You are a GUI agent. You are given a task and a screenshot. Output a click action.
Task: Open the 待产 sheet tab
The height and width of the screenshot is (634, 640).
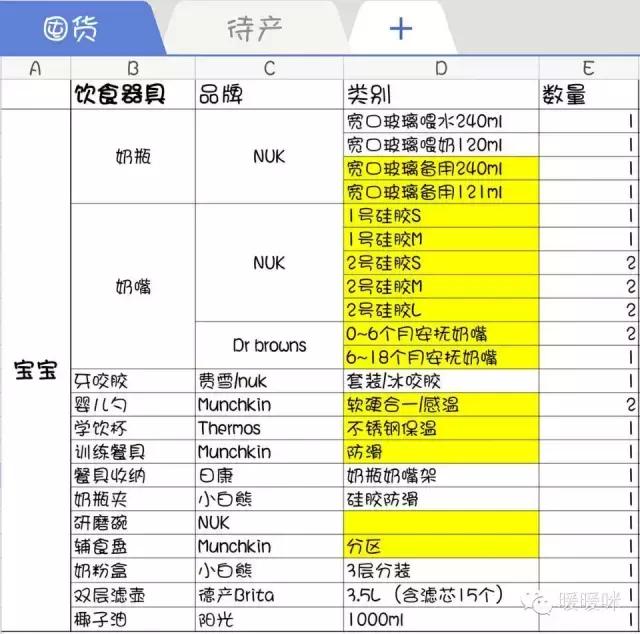255,29
